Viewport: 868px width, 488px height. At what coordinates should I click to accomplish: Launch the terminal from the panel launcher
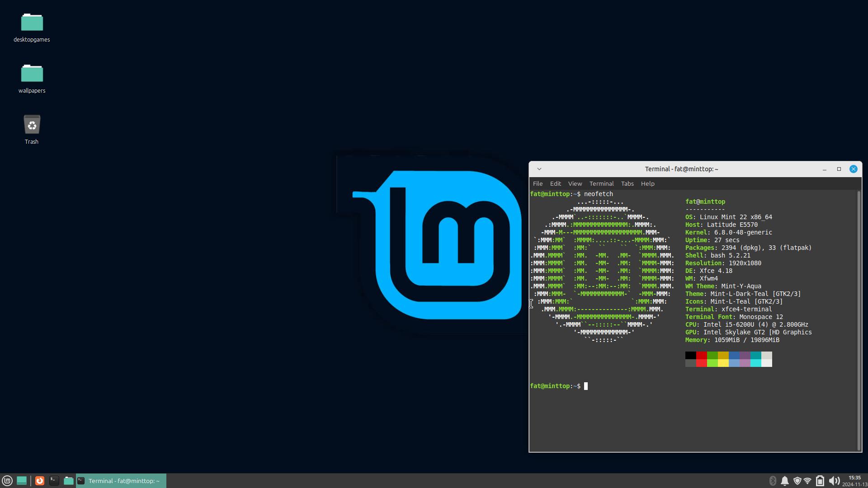[x=54, y=481]
